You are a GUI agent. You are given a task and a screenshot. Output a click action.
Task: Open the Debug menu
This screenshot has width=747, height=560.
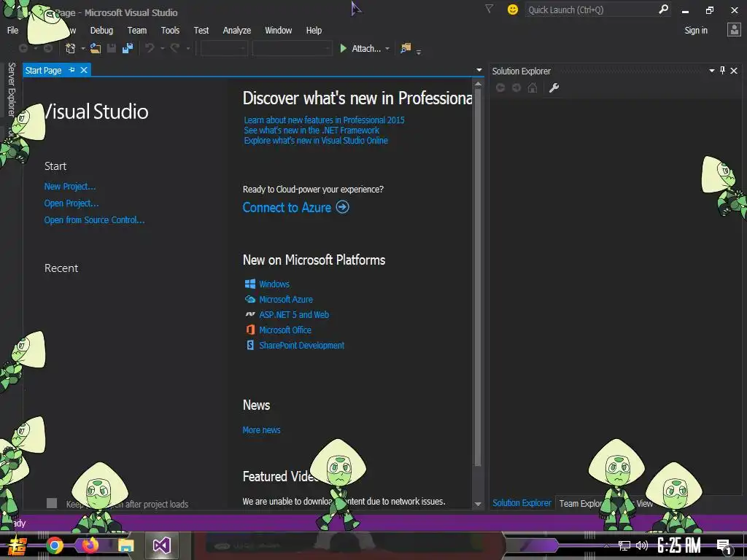coord(101,30)
